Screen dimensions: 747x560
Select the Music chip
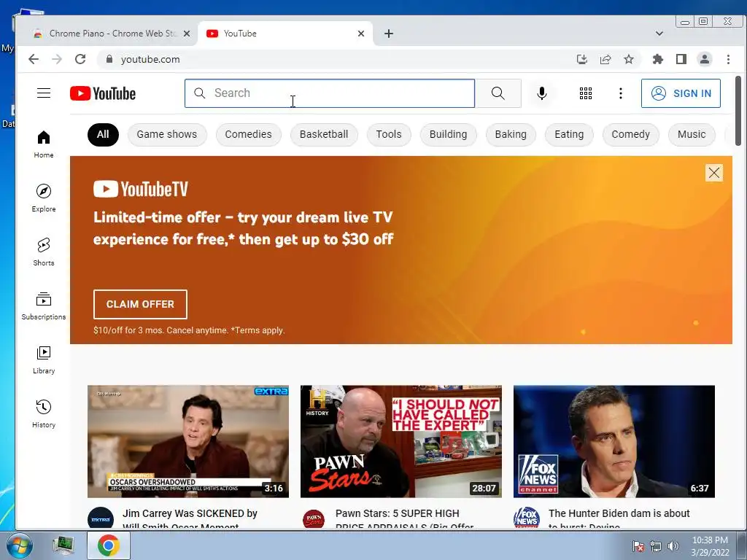tap(692, 135)
